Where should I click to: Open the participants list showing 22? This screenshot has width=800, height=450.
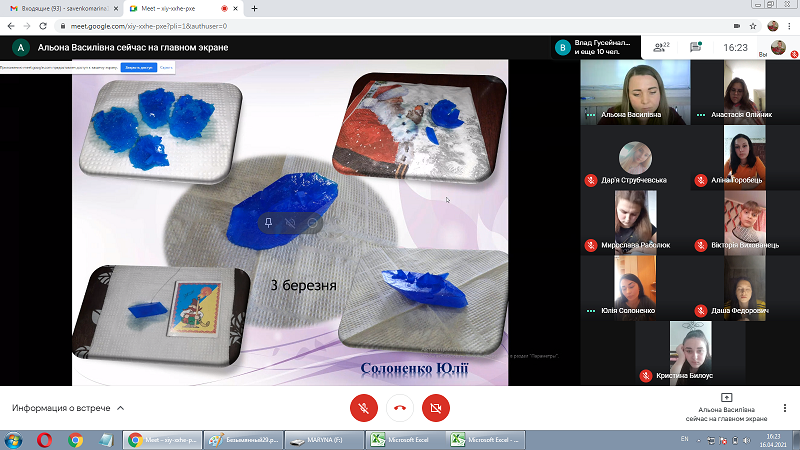coord(662,47)
